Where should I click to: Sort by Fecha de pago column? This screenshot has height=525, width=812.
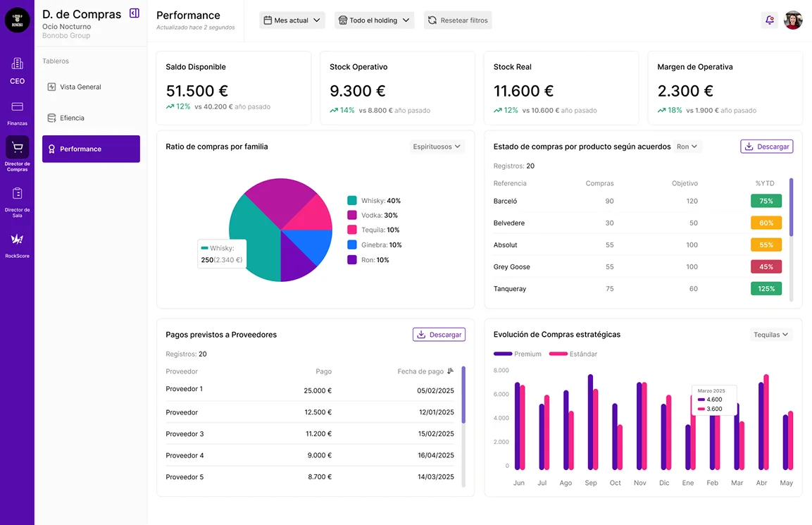click(x=450, y=371)
